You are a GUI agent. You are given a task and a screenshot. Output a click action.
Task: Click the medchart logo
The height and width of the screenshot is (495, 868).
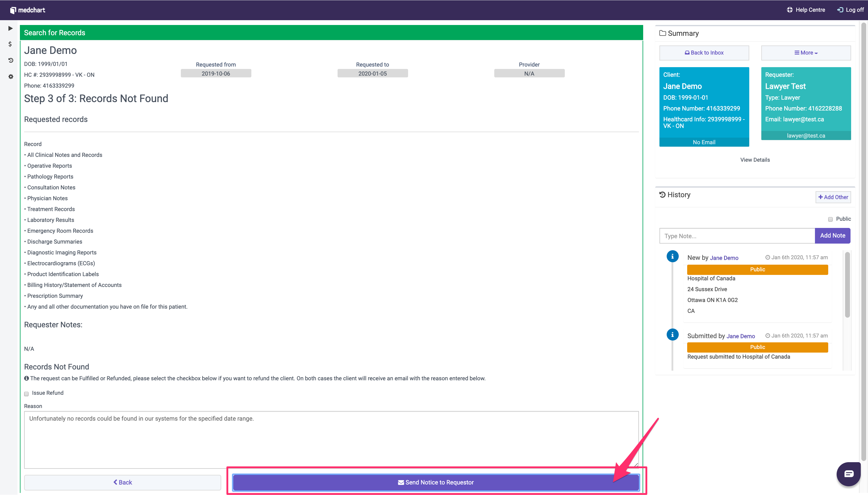(27, 10)
